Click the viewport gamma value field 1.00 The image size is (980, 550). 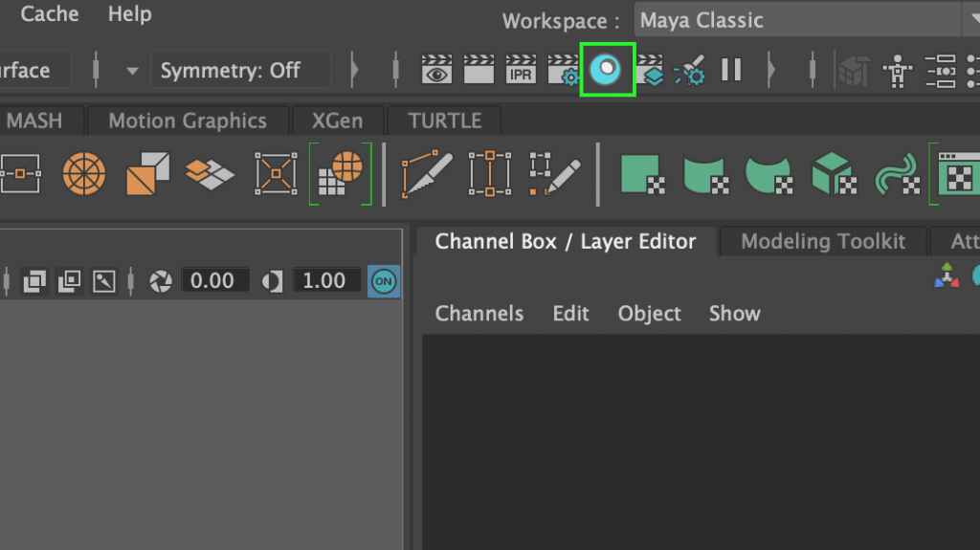324,281
